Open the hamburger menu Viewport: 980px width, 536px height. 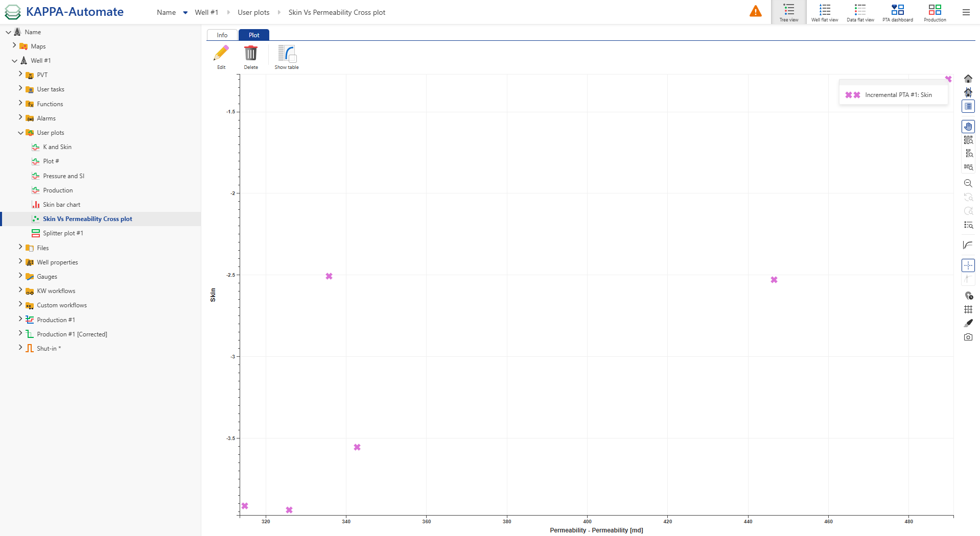tap(966, 12)
